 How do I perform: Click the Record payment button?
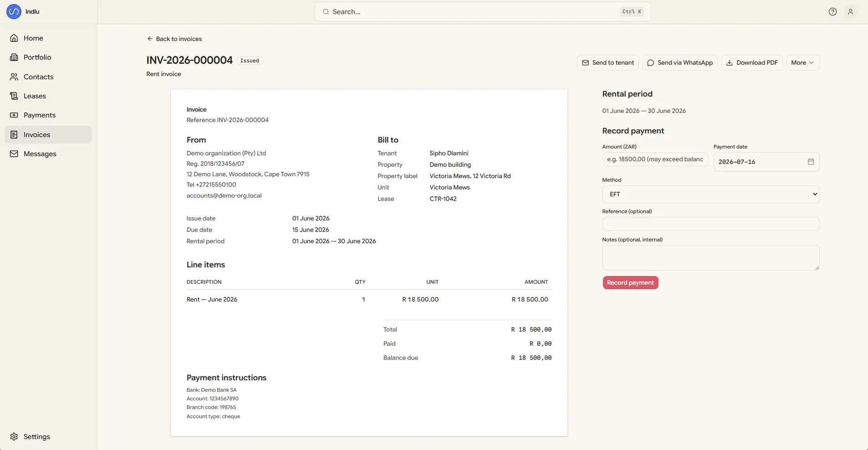630,283
